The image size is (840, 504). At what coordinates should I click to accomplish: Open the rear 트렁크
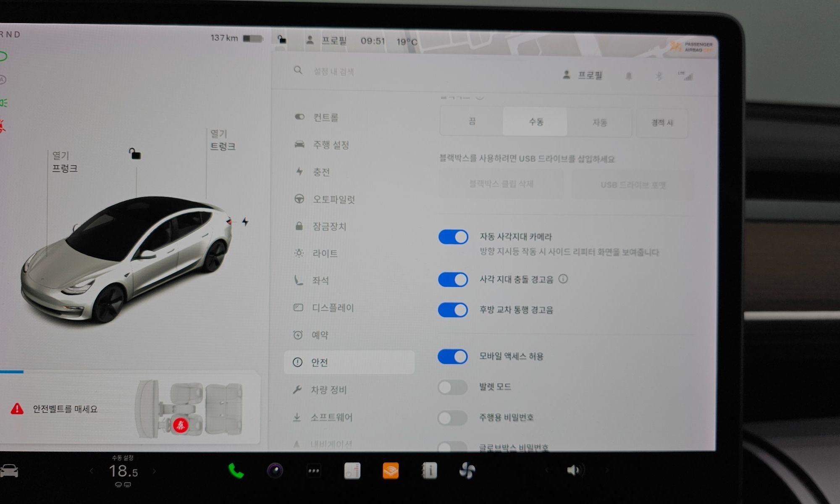[x=223, y=140]
